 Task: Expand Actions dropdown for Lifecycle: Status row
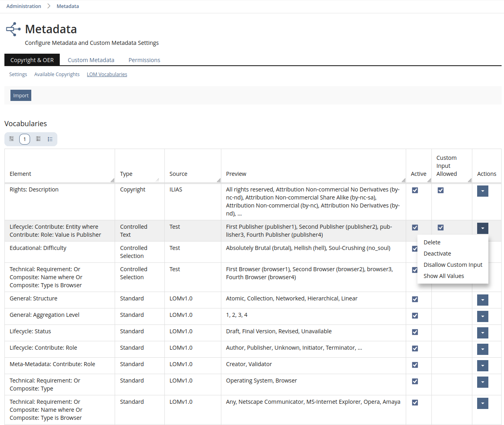tap(482, 333)
